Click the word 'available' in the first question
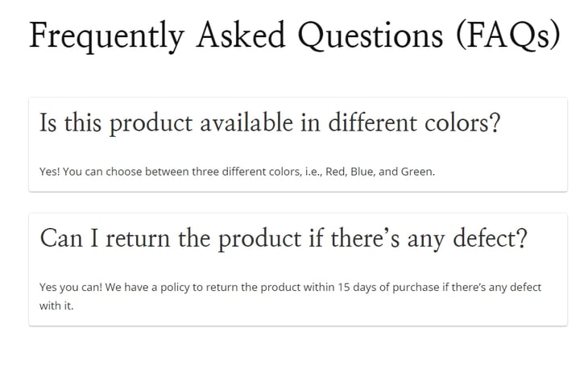Viewport: 588px width, 386px height. click(246, 122)
